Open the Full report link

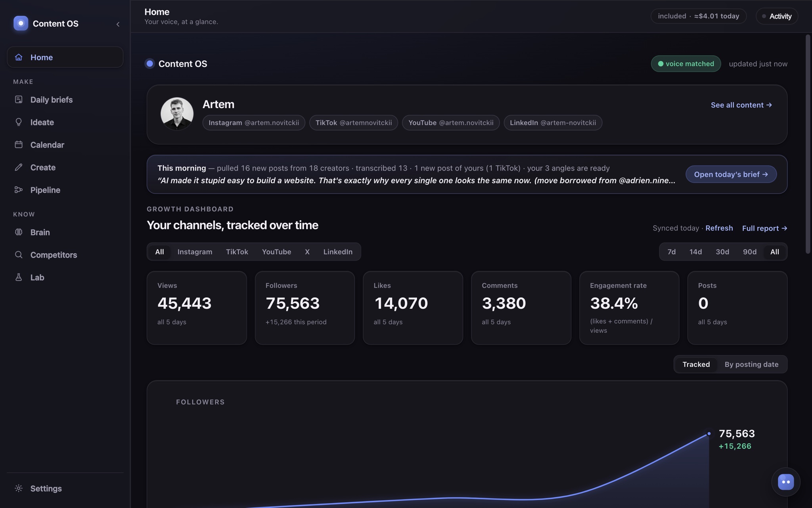click(x=765, y=228)
